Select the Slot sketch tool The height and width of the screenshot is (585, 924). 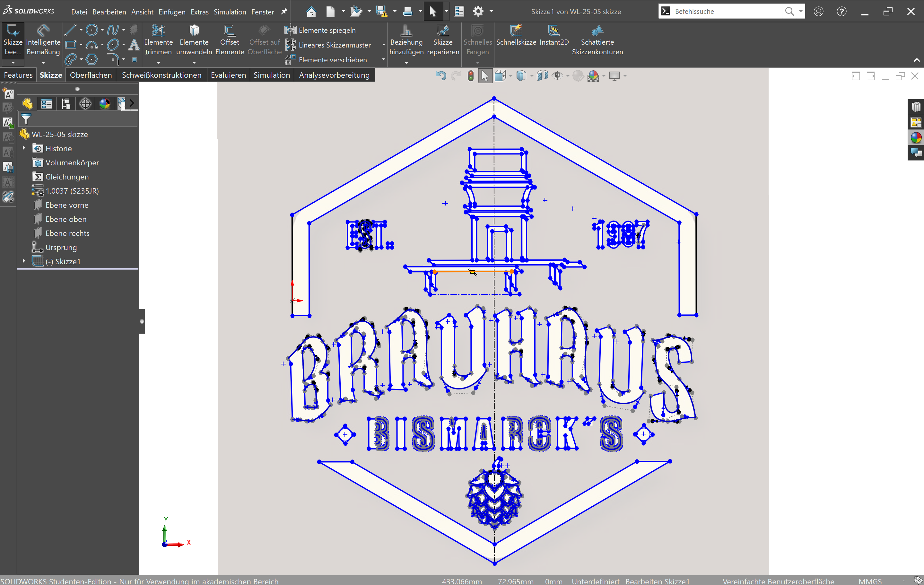tap(71, 59)
